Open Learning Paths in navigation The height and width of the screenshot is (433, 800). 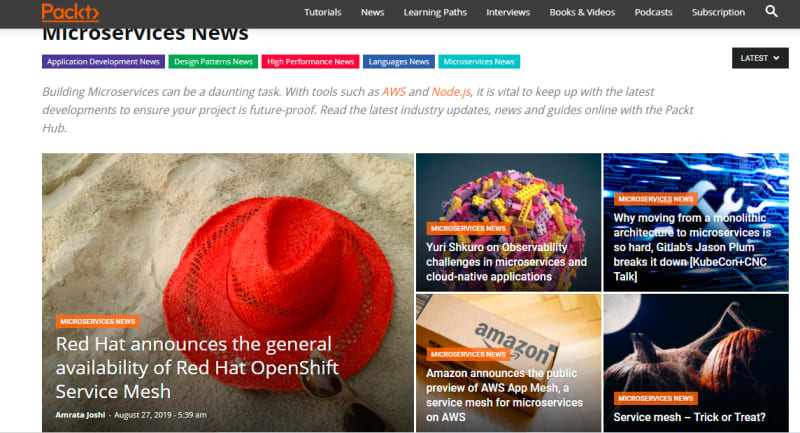(435, 12)
